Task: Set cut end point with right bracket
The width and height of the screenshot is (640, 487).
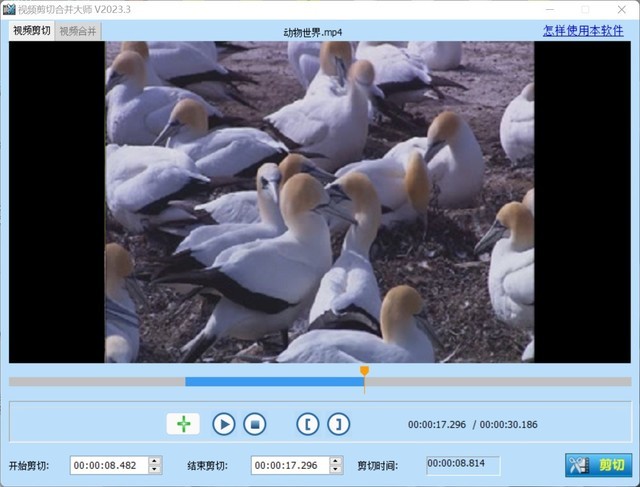Action: click(x=339, y=424)
